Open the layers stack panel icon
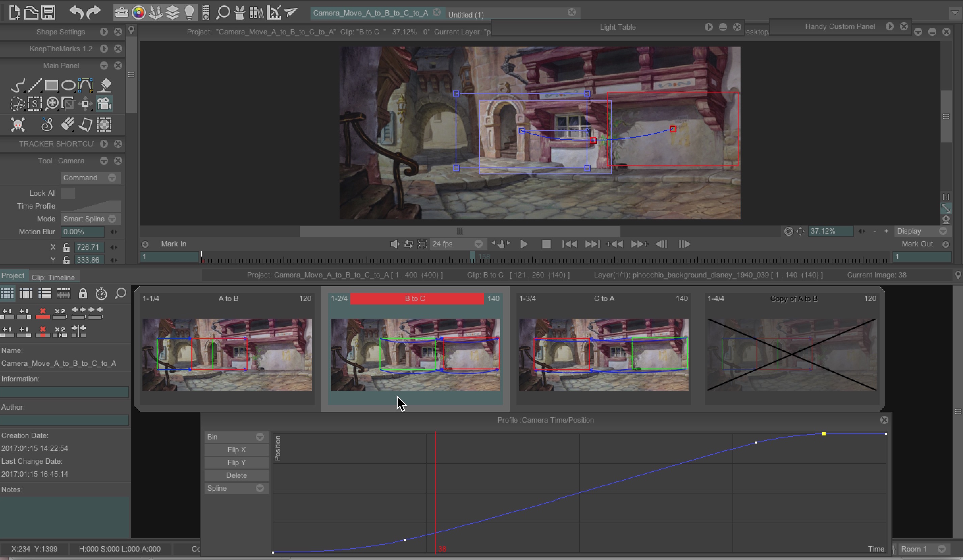Image resolution: width=963 pixels, height=560 pixels. click(172, 12)
